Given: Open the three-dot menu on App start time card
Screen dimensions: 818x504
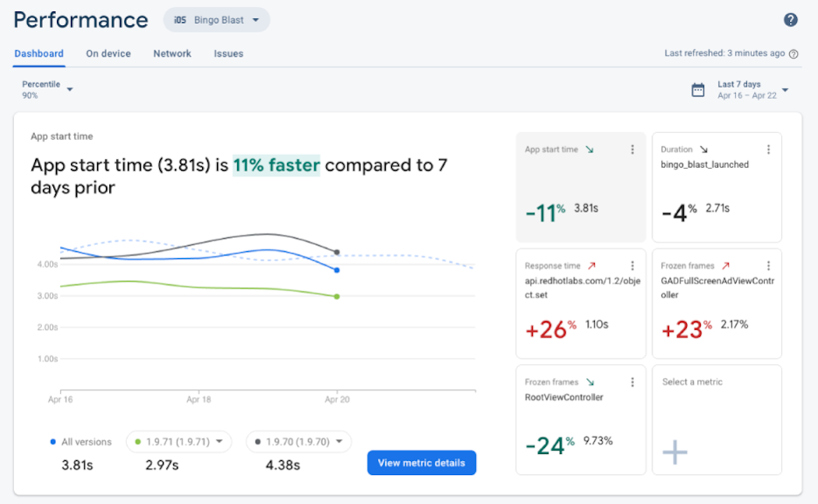Looking at the screenshot, I should click(x=633, y=150).
